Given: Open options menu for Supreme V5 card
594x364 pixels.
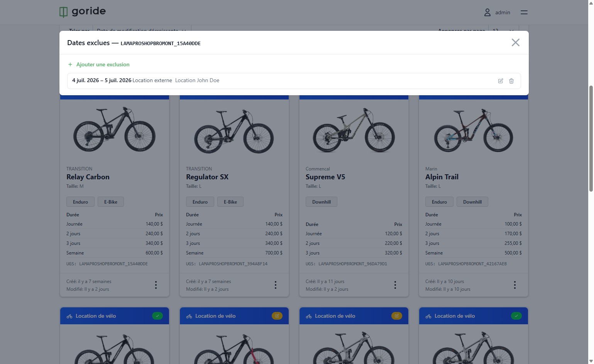Looking at the screenshot, I should pyautogui.click(x=395, y=285).
